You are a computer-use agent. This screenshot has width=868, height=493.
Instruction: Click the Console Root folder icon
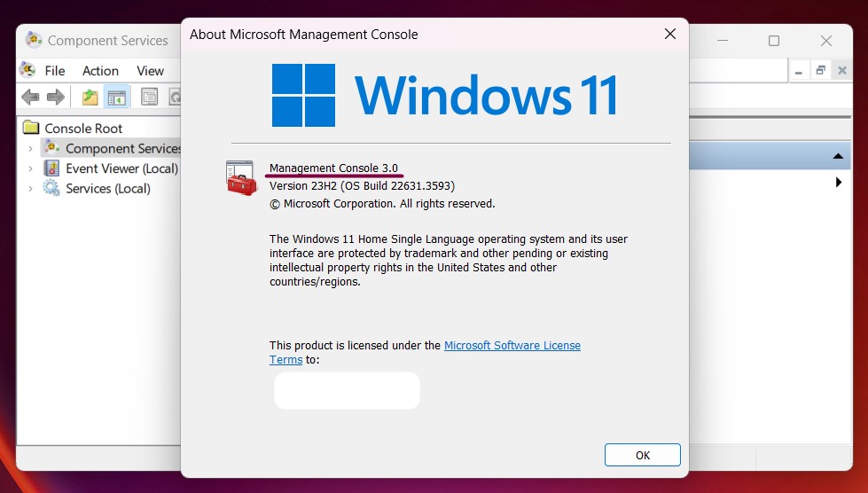click(x=31, y=128)
